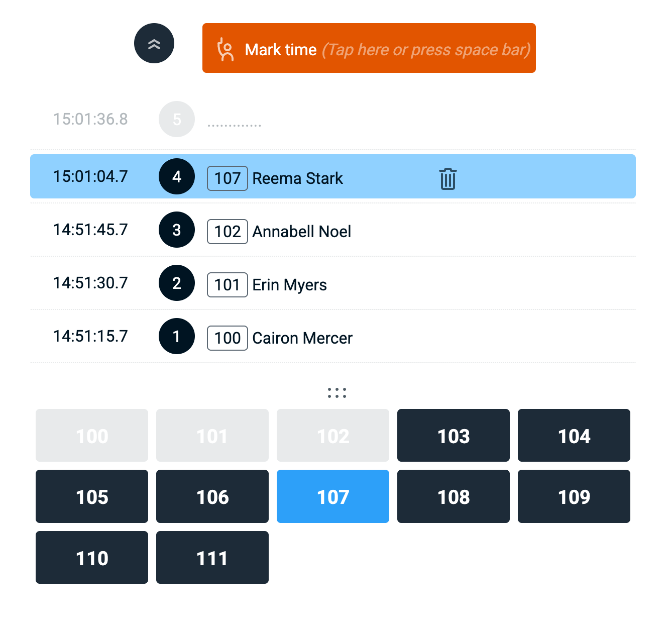Choose bib 105 tile
672x630 pixels.
point(92,497)
